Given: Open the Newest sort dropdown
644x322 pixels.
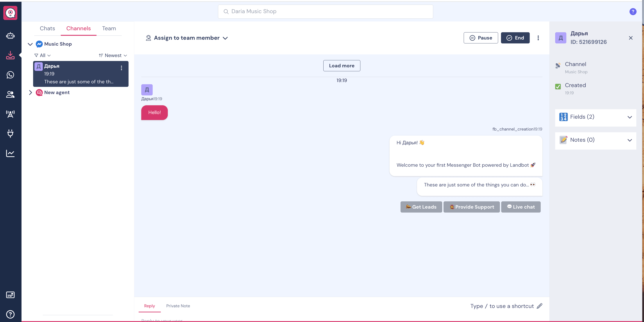Looking at the screenshot, I should [113, 55].
